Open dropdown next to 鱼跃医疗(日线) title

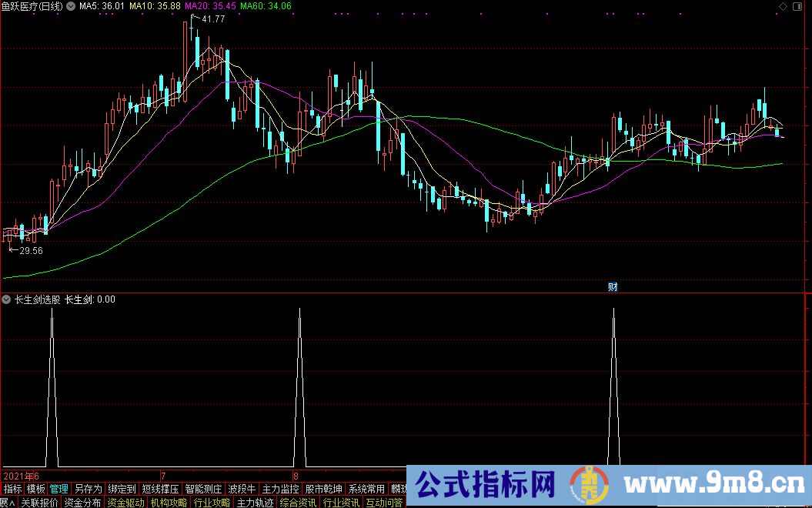click(71, 6)
